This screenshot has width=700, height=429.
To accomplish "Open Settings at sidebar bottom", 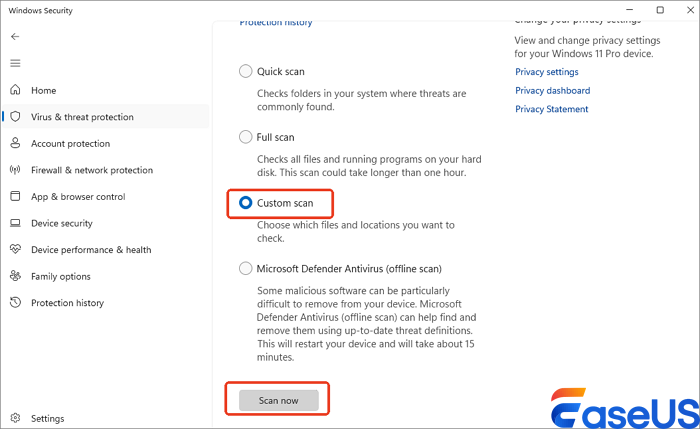I will (x=106, y=418).
